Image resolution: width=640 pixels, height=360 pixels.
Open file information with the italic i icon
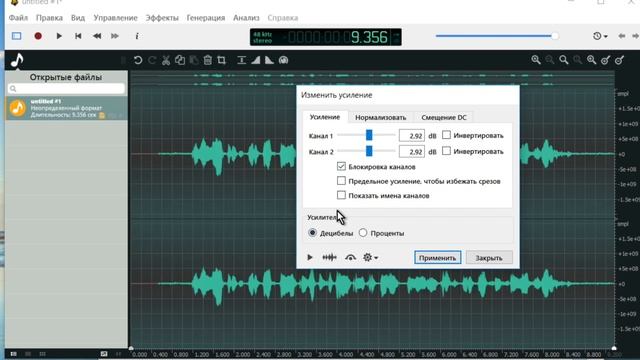(x=137, y=36)
